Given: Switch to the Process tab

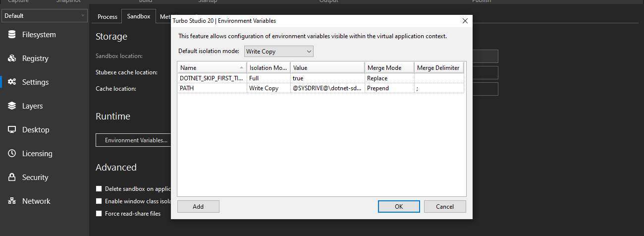Looking at the screenshot, I should coord(107,16).
